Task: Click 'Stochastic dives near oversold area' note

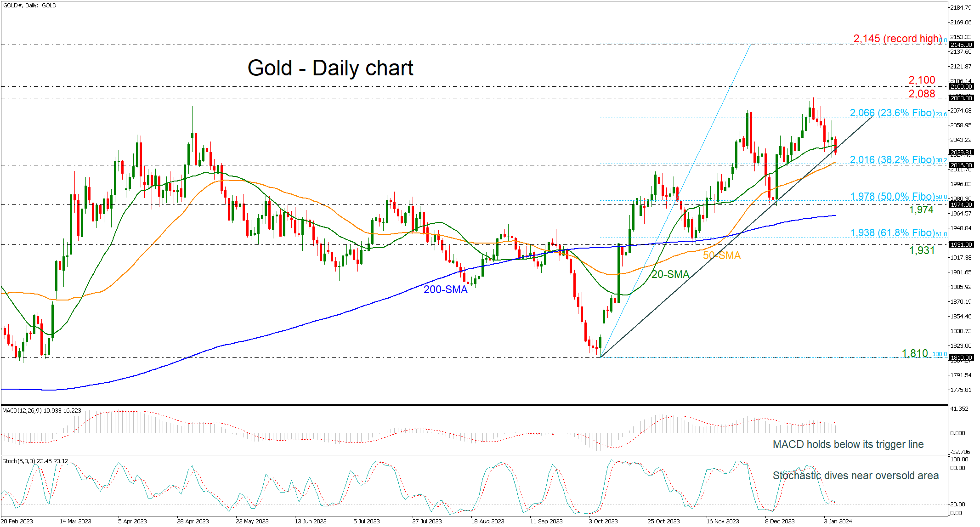Action: [855, 476]
